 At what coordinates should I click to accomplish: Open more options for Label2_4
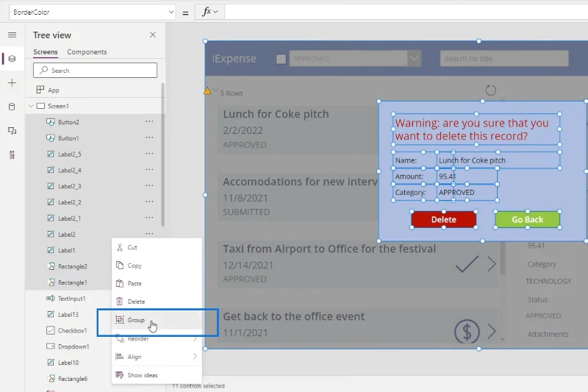[149, 170]
